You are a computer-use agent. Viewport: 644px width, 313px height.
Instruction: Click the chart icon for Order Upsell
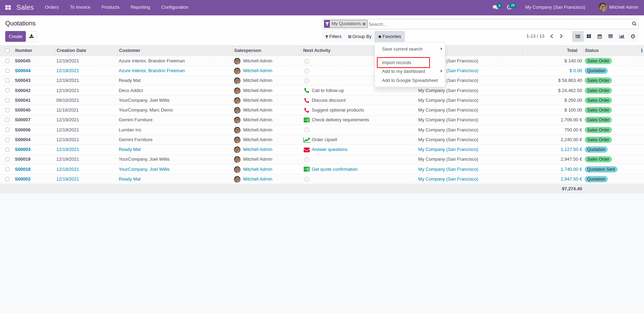[x=307, y=140]
